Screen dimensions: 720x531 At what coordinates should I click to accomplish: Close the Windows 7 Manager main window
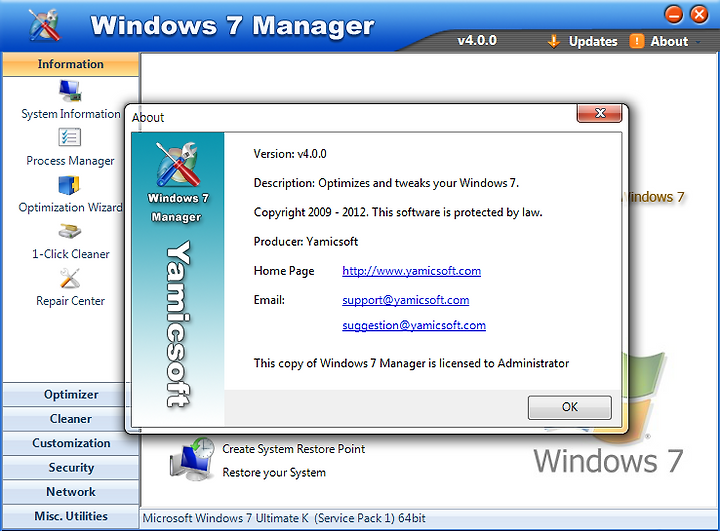click(699, 15)
